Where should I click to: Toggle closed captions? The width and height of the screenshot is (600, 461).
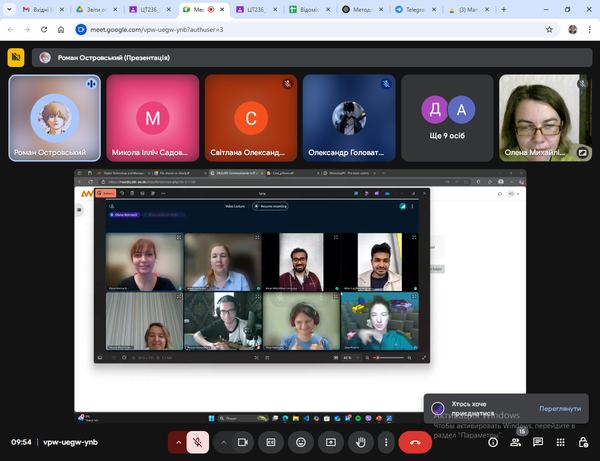coord(271,442)
